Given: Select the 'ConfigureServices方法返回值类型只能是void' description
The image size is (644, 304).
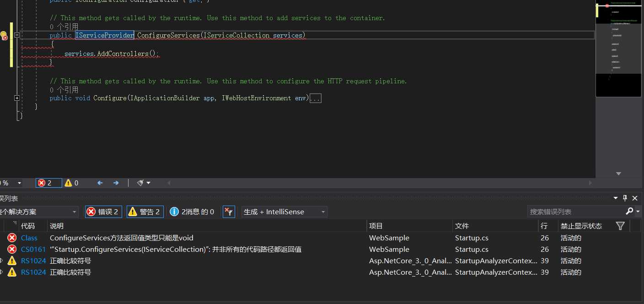Looking at the screenshot, I should [122, 238].
